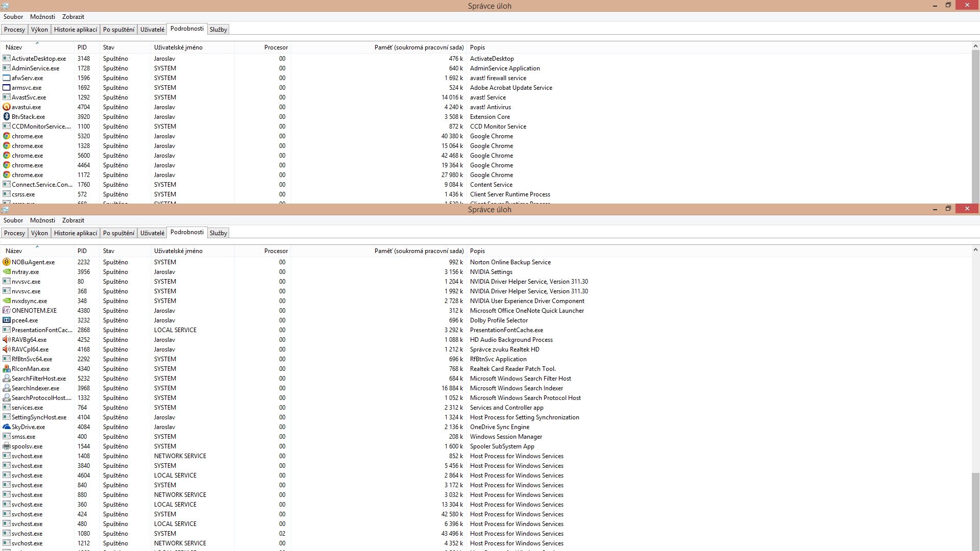Open Zobrazit menu in lower window
This screenshot has width=980, height=551.
click(73, 220)
